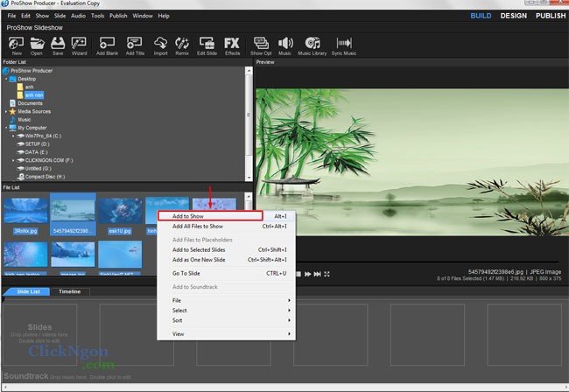
Task: Click folder list scrollbar up arrow
Action: tap(249, 70)
